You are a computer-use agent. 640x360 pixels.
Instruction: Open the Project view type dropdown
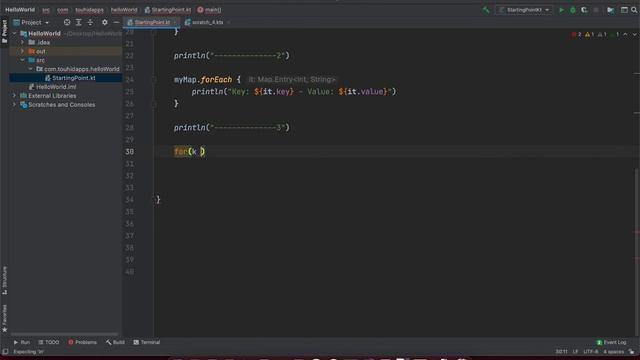(x=31, y=22)
